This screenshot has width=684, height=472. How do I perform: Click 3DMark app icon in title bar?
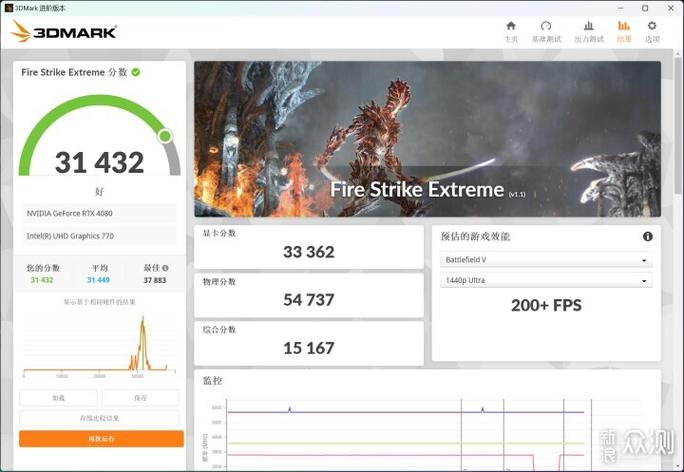pos(8,8)
